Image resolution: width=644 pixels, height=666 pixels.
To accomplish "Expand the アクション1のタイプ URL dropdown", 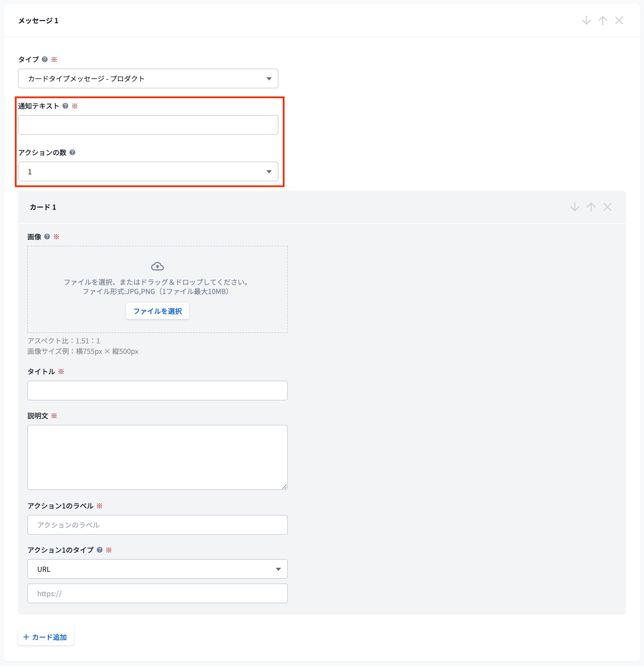I will [157, 569].
